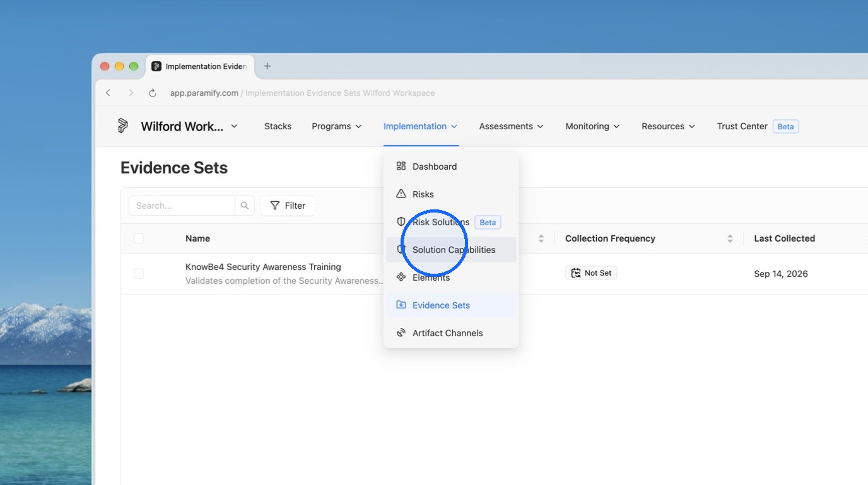Click the Risks warning triangle icon
The width and height of the screenshot is (868, 485).
[x=401, y=194]
